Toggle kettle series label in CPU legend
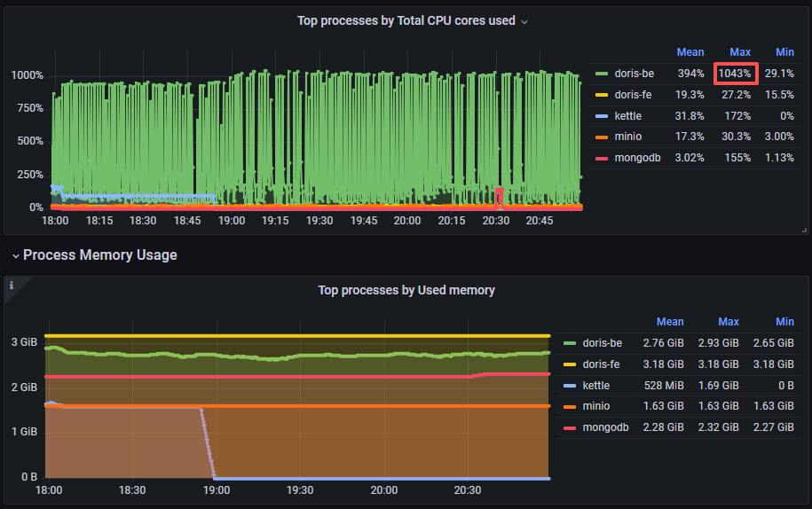 click(x=627, y=116)
